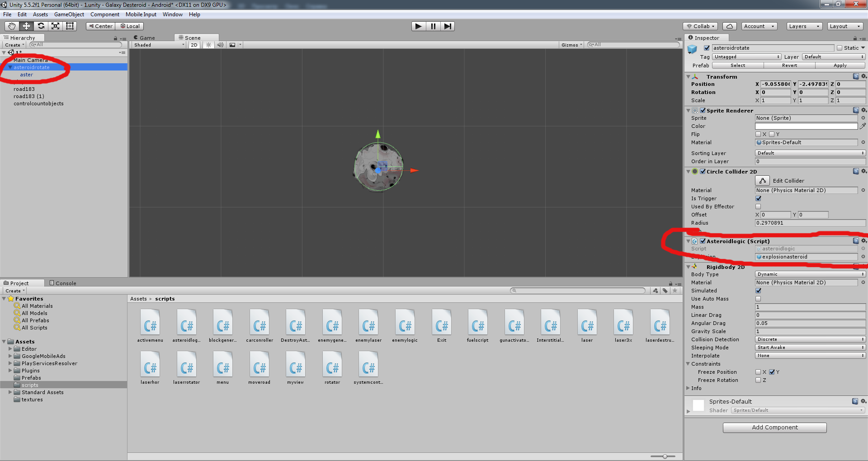The image size is (868, 461).
Task: Select the asteroidrotate object in the Hierarchy
Action: pyautogui.click(x=32, y=67)
